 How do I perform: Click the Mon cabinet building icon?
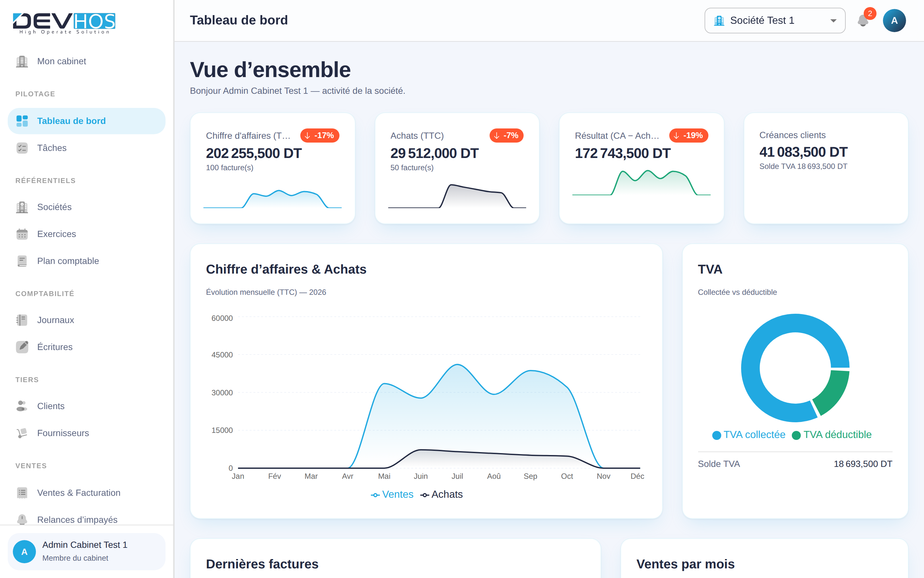22,61
